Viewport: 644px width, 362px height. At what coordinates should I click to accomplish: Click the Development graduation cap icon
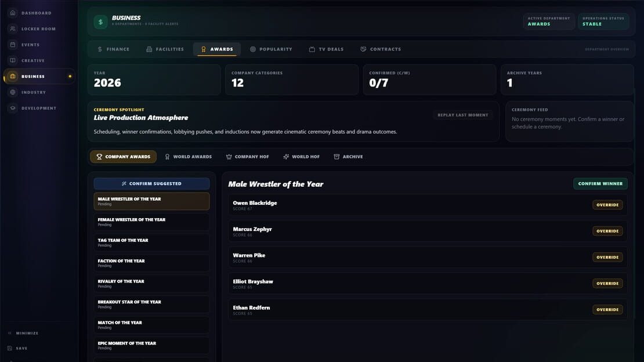pyautogui.click(x=13, y=108)
